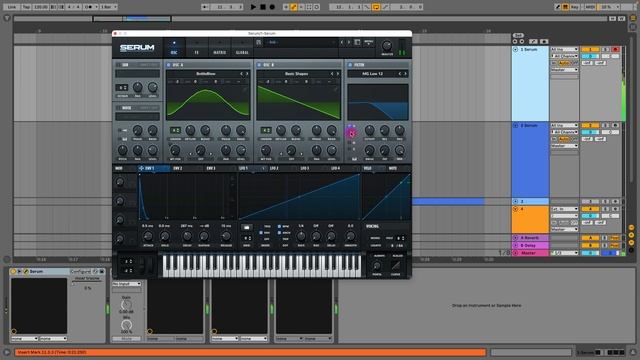The width and height of the screenshot is (640, 360).
Task: Select the B Delay return track
Action: coord(530,245)
